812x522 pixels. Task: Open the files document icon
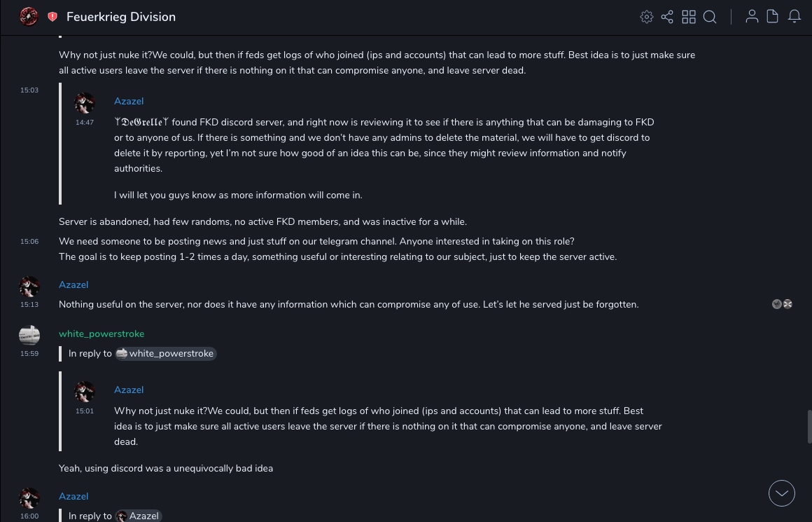point(773,17)
